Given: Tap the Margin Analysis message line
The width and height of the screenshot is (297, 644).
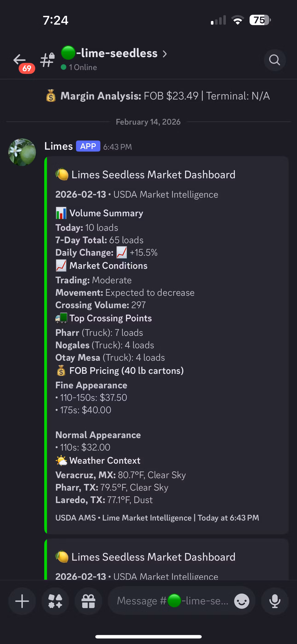Looking at the screenshot, I should point(165,96).
